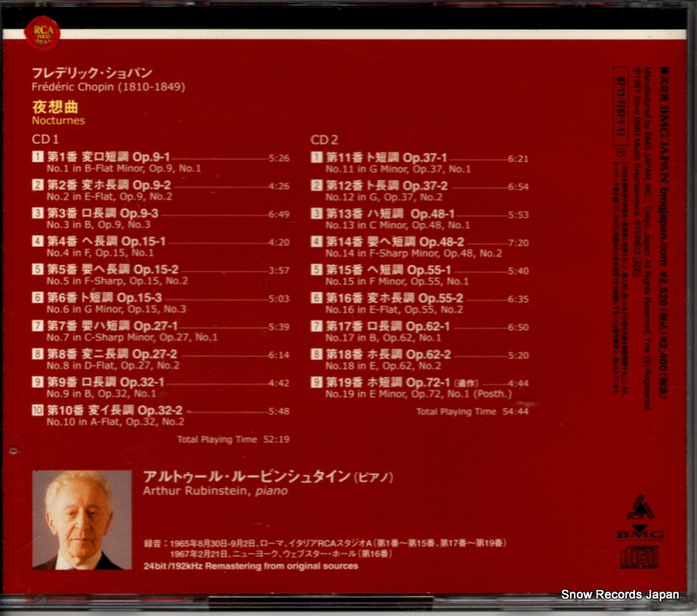Click the Arthur Rubinstein portrait photo
The width and height of the screenshot is (697, 616).
(81, 520)
